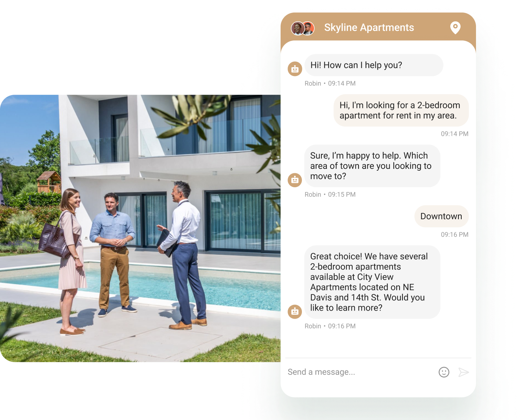523x420 pixels.
Task: Select the smiley emoji icon in message bar
Action: (444, 372)
